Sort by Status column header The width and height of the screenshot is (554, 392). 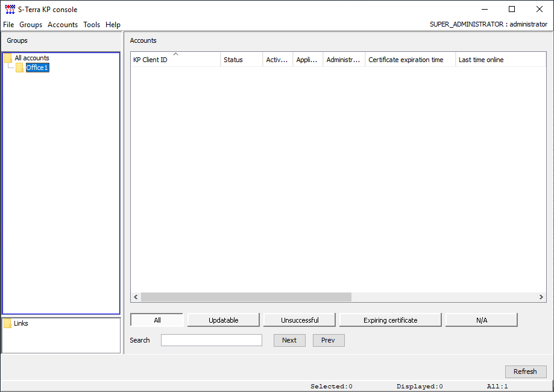(x=242, y=59)
